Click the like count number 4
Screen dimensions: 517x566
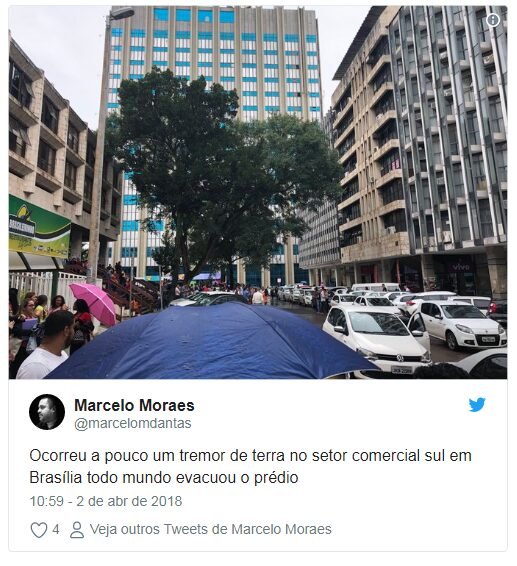coord(56,530)
